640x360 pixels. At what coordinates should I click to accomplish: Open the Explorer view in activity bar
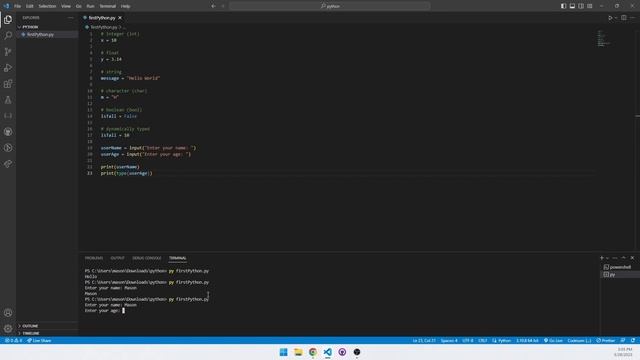coord(8,20)
